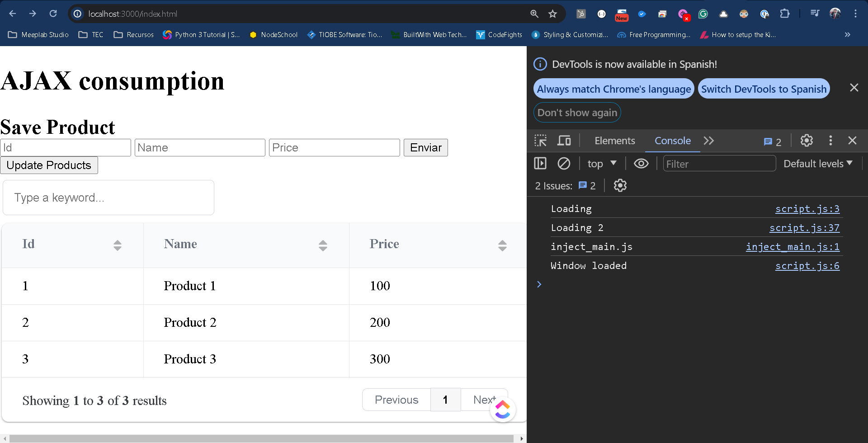Expand the top JavaScript context dropdown
868x443 pixels.
click(602, 164)
